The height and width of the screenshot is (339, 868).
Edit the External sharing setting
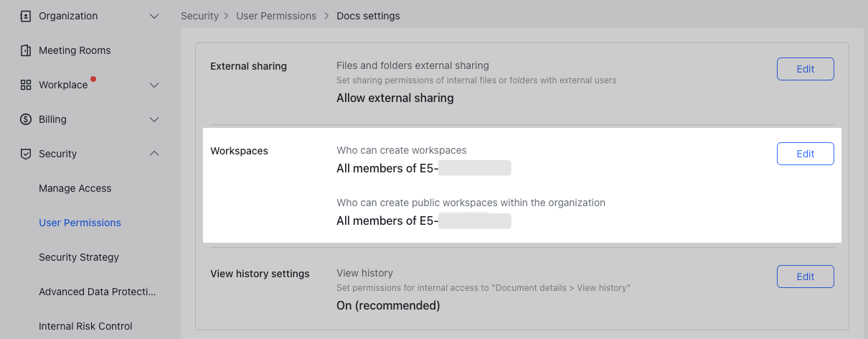(x=805, y=69)
